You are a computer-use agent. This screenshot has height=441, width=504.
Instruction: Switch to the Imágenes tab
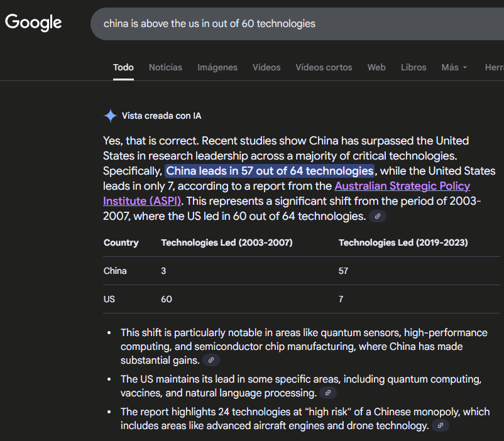217,67
